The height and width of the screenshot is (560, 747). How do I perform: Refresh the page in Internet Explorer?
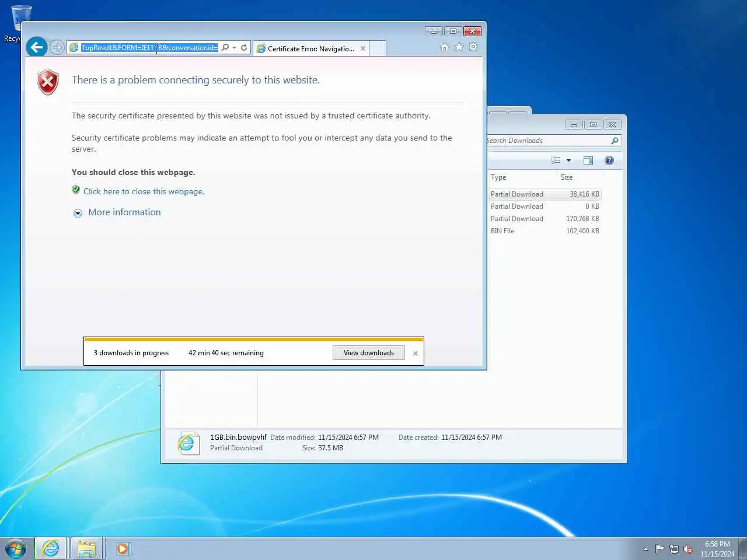(x=244, y=47)
